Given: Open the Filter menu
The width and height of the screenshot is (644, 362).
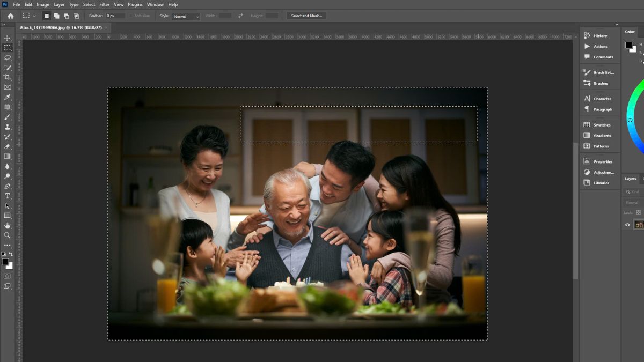Looking at the screenshot, I should [104, 4].
